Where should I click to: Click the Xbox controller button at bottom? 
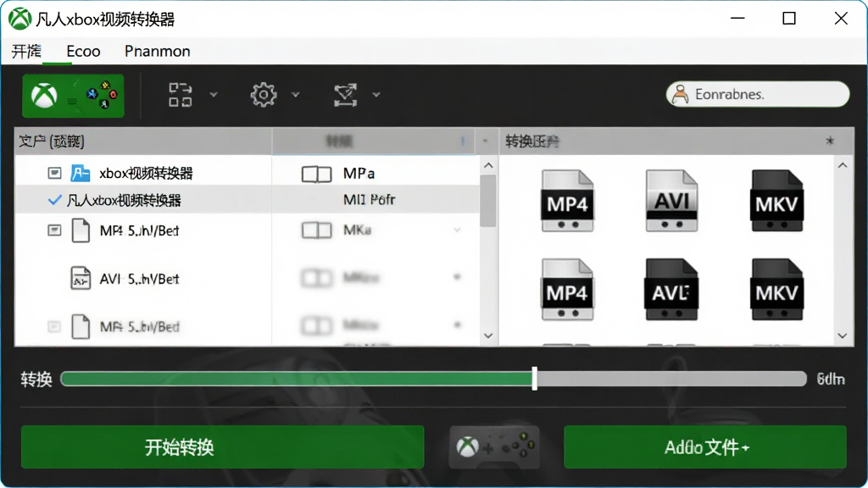494,447
